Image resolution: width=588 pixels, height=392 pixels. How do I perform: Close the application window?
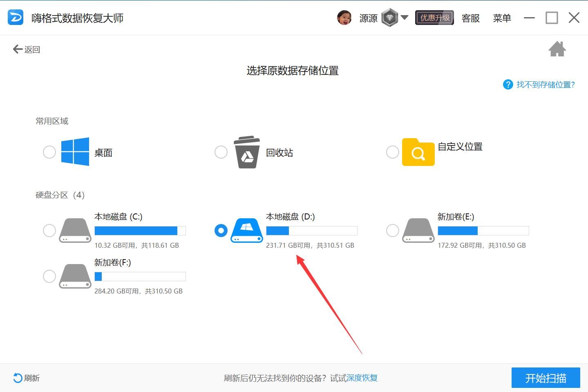click(x=574, y=18)
